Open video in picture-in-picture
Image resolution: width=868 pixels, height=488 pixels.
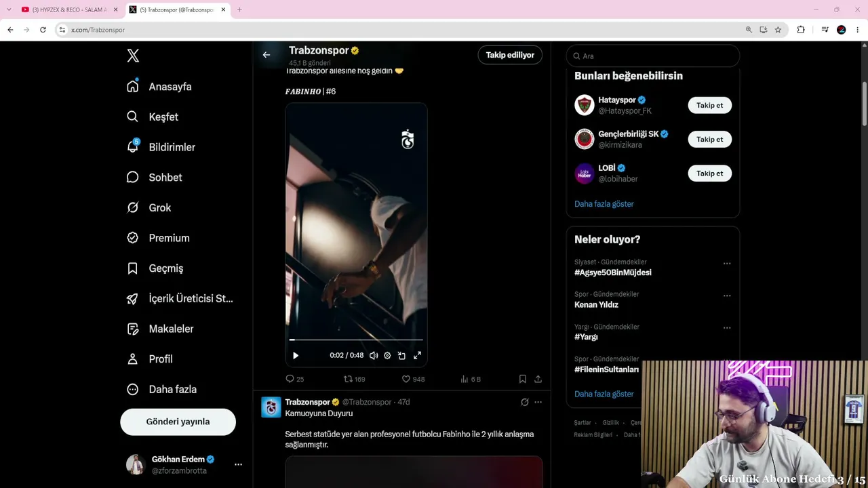pos(401,355)
